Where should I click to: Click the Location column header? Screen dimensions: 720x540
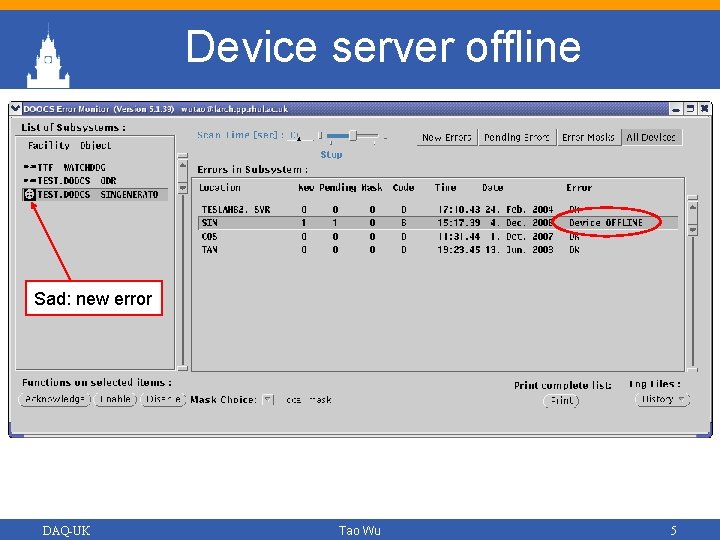220,188
